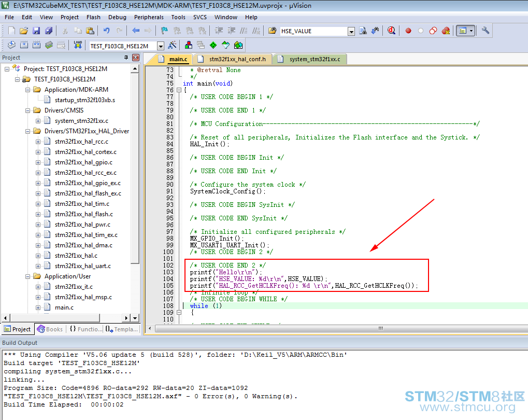Click the Paste clipboard icon
Screen dimensions: 528x420
pos(90,31)
